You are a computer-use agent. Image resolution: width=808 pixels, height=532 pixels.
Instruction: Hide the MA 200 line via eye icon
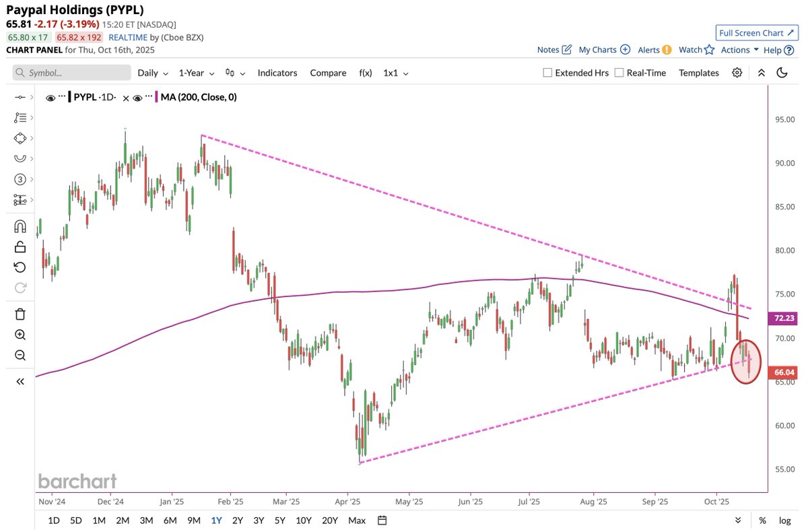point(137,98)
